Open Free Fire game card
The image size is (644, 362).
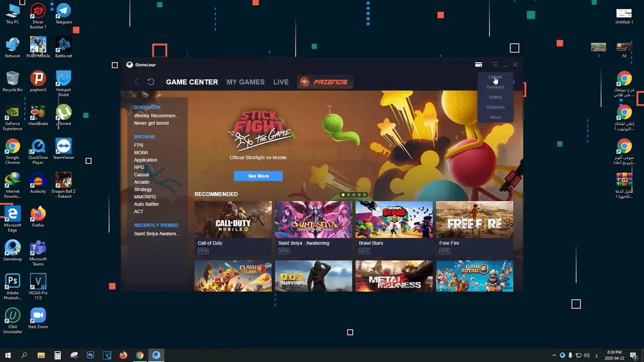pos(474,229)
